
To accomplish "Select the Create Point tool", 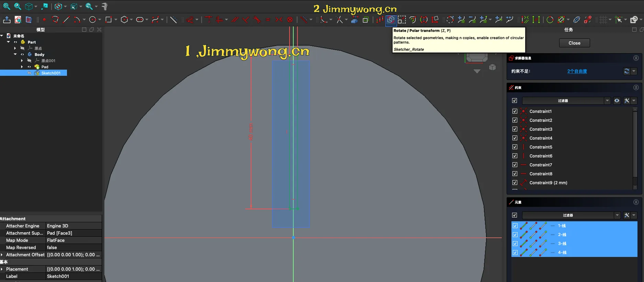I will coord(44,20).
